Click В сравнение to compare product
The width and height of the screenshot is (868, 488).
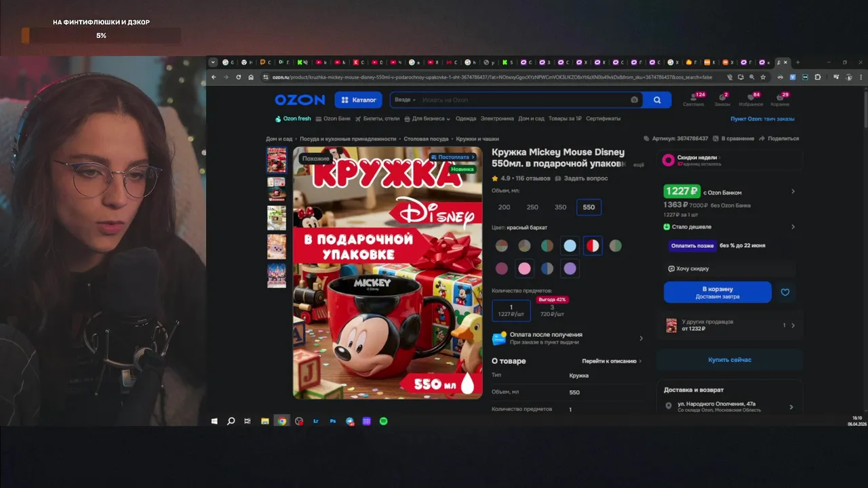(x=733, y=138)
